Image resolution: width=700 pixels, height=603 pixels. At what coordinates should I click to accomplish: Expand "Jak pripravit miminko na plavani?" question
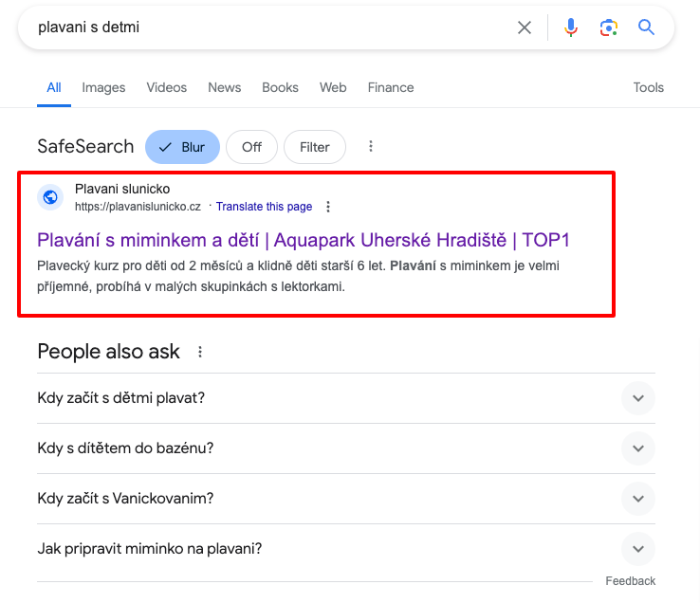(638, 549)
